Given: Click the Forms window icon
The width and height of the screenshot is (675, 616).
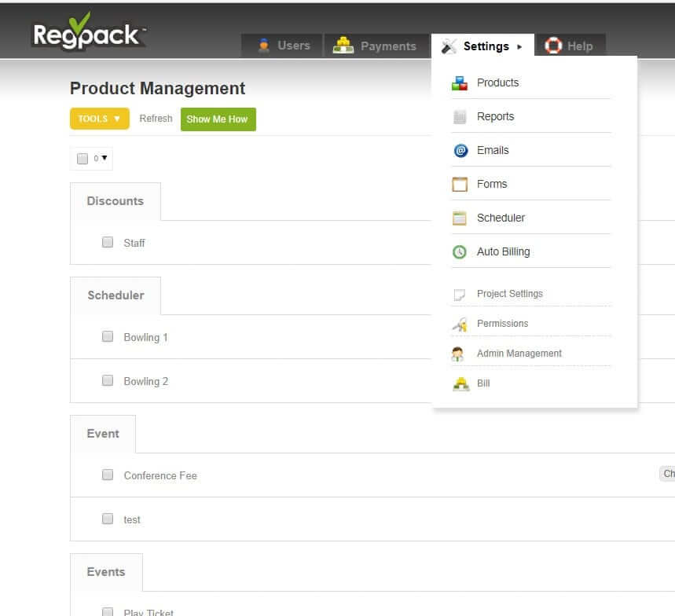Looking at the screenshot, I should coord(460,185).
